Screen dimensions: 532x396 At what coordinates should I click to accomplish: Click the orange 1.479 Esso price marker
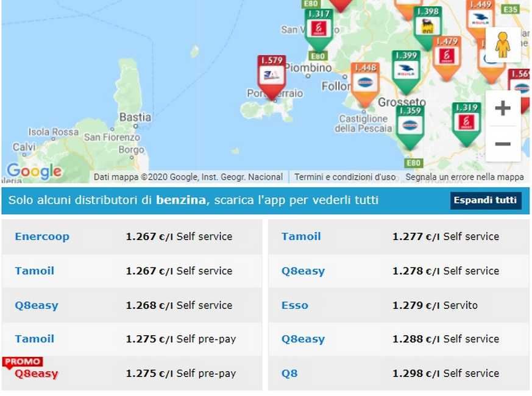point(447,57)
